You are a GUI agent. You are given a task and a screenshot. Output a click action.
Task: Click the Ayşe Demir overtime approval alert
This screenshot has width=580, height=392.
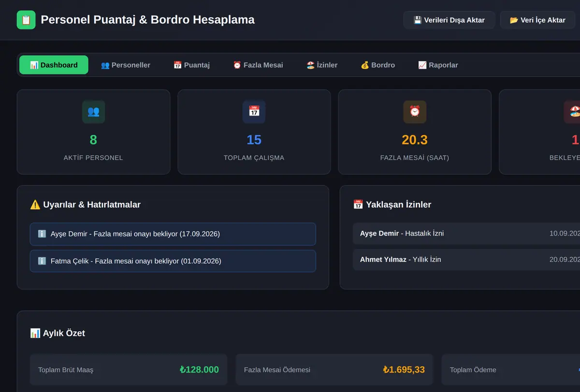pyautogui.click(x=173, y=234)
